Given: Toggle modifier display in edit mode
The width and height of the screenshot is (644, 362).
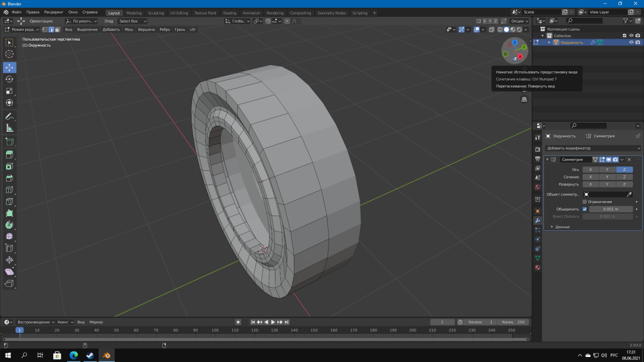Looking at the screenshot, I should pos(602,159).
